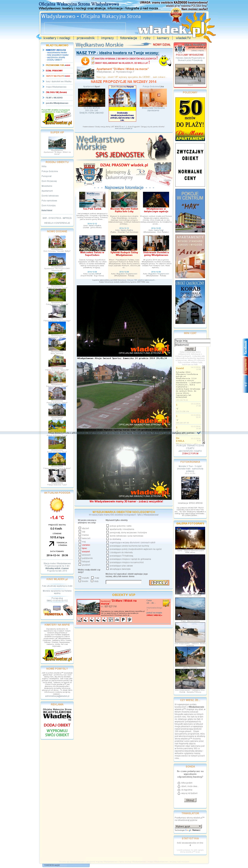
Task: Click 'pokaż na mapie' in Obiekty VIP
Action: point(154,613)
